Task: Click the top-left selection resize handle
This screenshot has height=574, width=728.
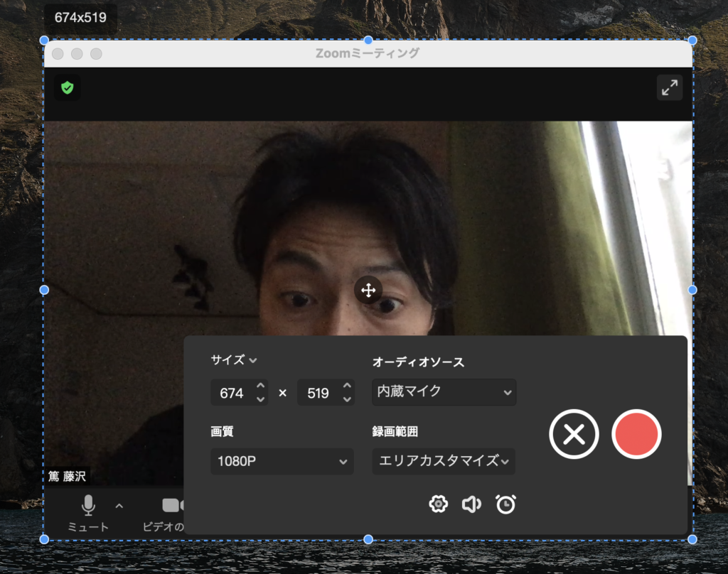Action: [x=44, y=40]
